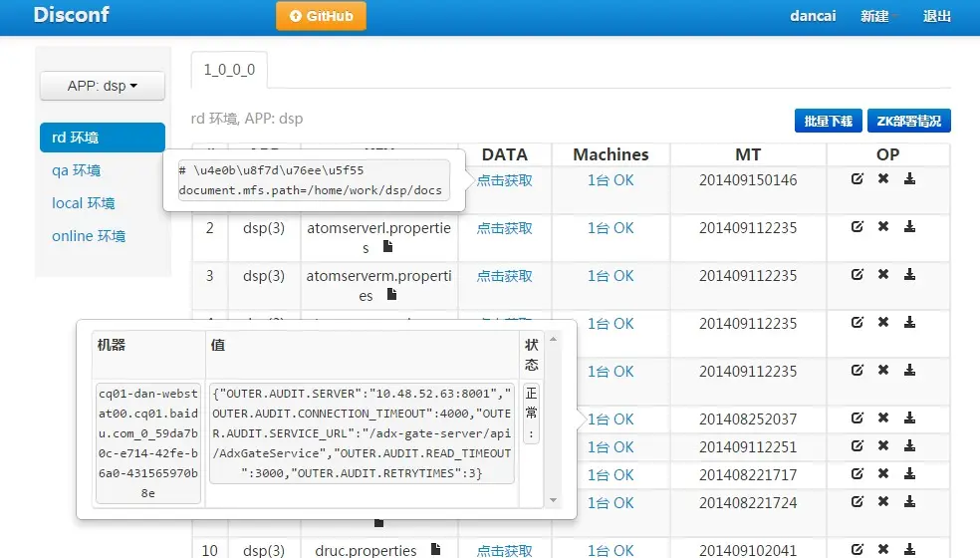Select the OUTER.AUDIT.SERVER JSON value text
Viewport: 980px width, 558px height.
click(x=362, y=433)
